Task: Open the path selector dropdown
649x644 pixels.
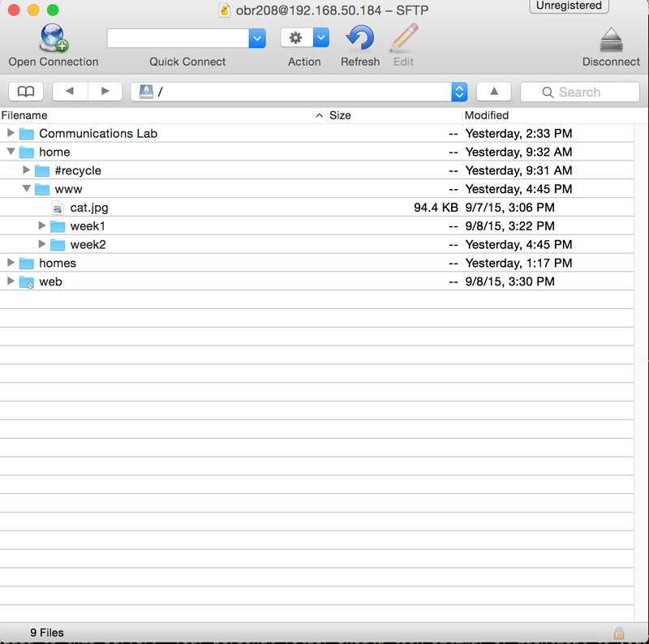Action: [x=459, y=92]
